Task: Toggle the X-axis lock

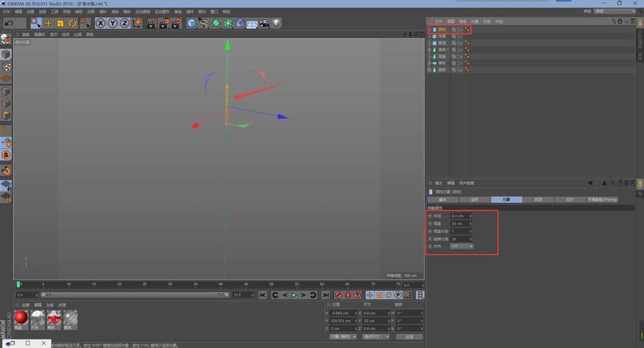Action: pyautogui.click(x=101, y=23)
